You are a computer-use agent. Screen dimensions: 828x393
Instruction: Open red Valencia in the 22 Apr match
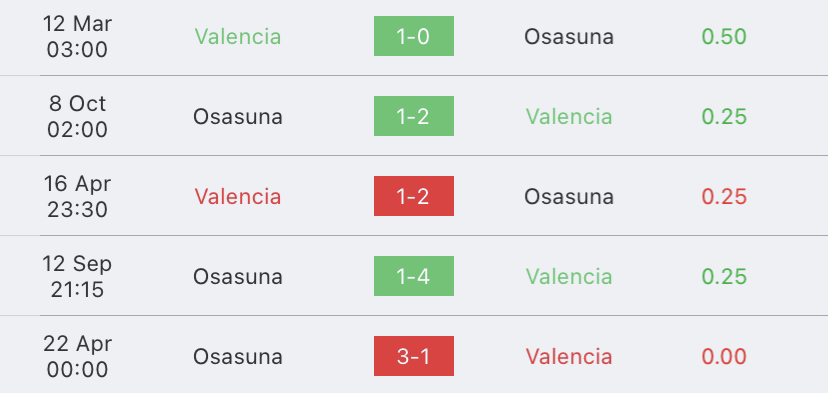tap(569, 357)
